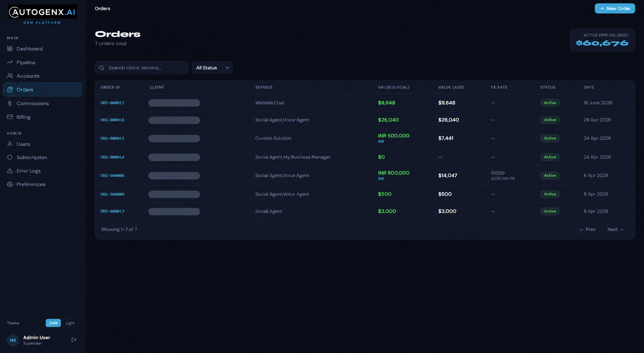
Task: Click the Subscription shield icon
Action: [10, 157]
